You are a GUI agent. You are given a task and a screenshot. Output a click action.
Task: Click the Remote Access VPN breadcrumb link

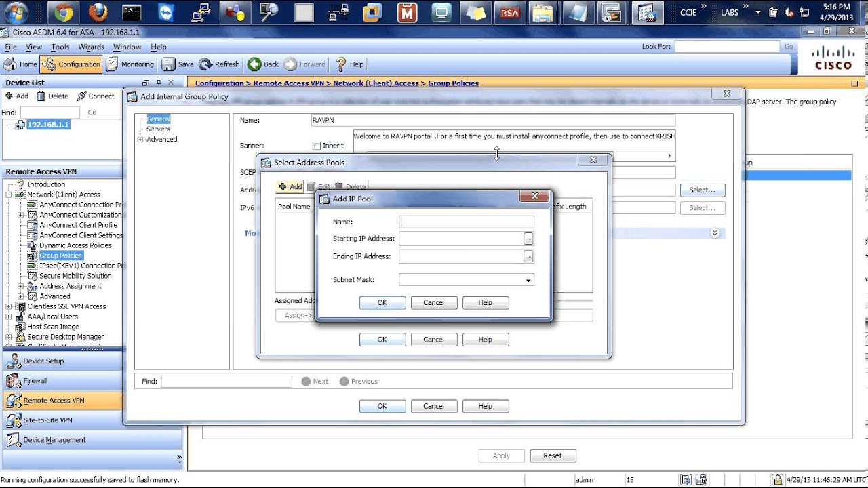coord(289,83)
